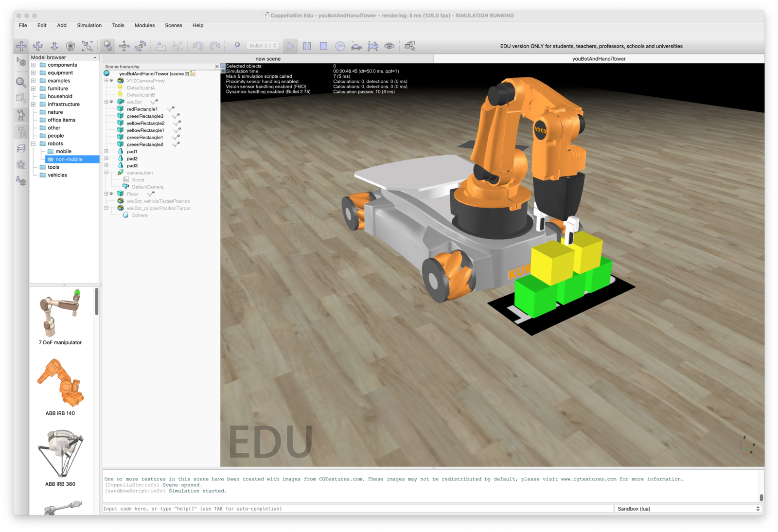Expand the pad1 node in scene hierarchy
This screenshot has height=532, width=778.
[x=106, y=151]
